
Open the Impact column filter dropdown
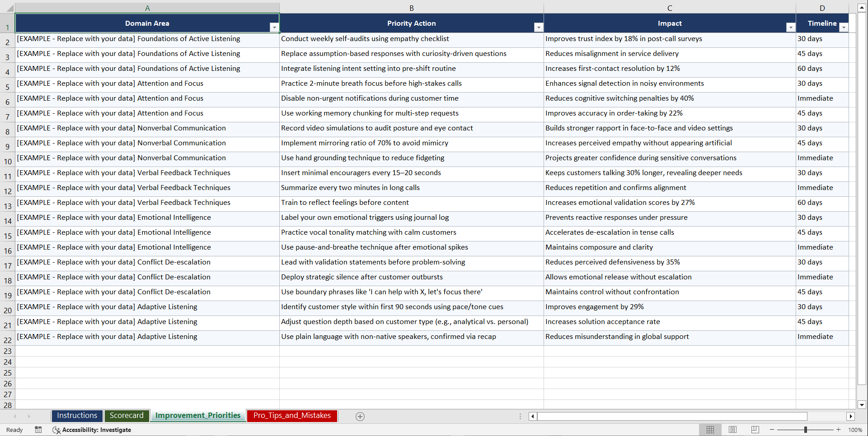(x=790, y=28)
